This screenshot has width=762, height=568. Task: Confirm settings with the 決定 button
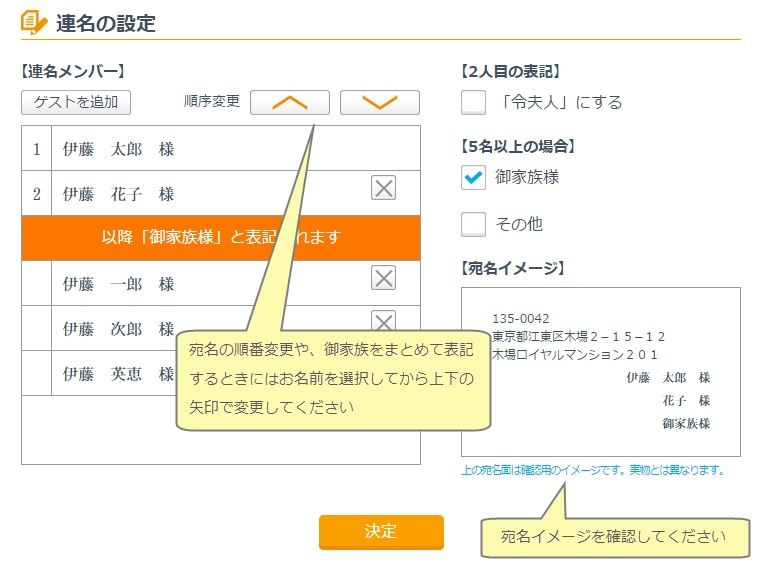380,532
